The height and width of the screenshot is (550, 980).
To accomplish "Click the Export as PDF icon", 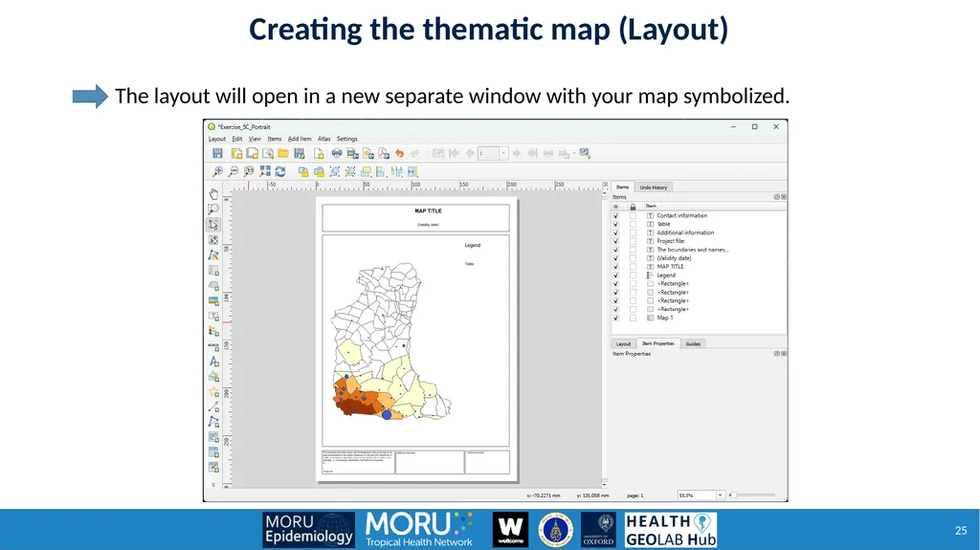I will (x=384, y=153).
